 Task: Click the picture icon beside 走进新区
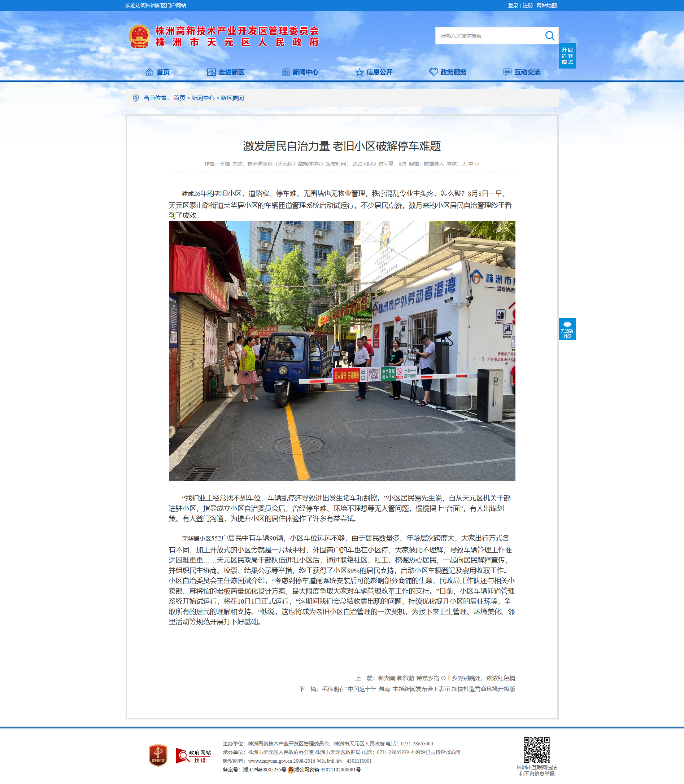coord(211,72)
